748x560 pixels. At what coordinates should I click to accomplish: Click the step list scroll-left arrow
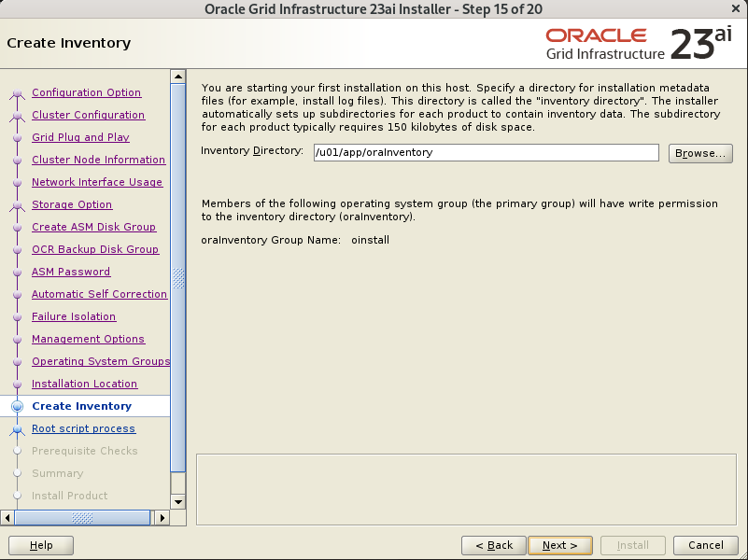[7, 518]
